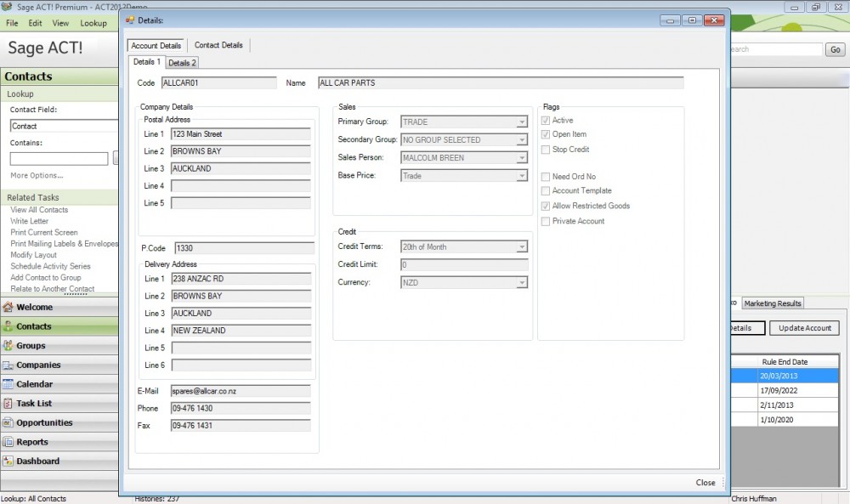Open the Edit menu
Screen dimensions: 850x504
(35, 23)
